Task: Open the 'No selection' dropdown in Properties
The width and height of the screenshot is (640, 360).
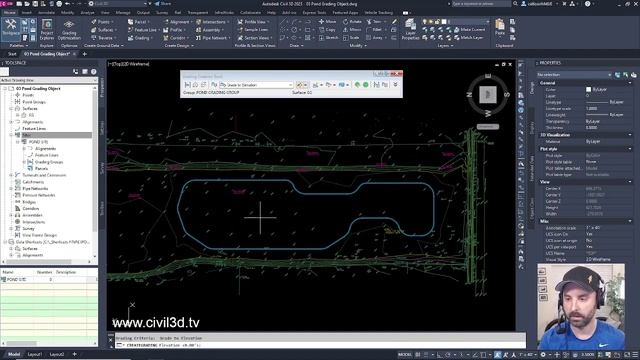Action: pyautogui.click(x=574, y=75)
